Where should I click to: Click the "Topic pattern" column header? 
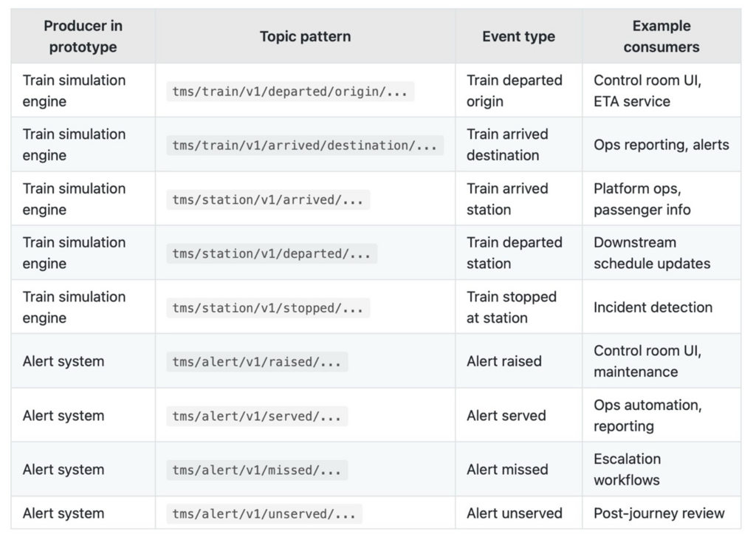point(305,36)
